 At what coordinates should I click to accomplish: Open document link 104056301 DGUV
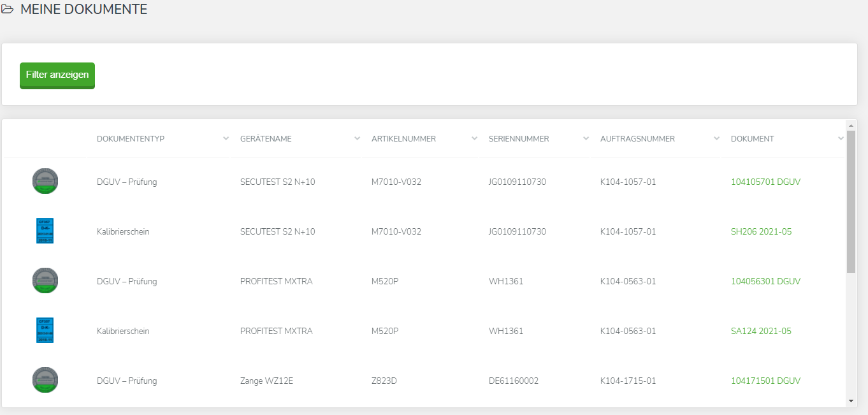(x=765, y=281)
